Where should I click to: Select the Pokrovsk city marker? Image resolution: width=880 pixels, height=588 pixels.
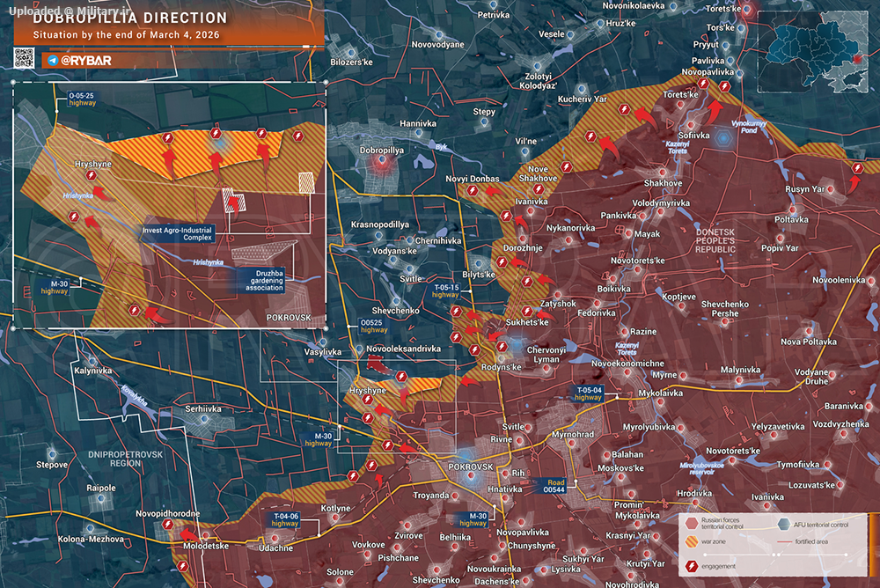click(471, 476)
